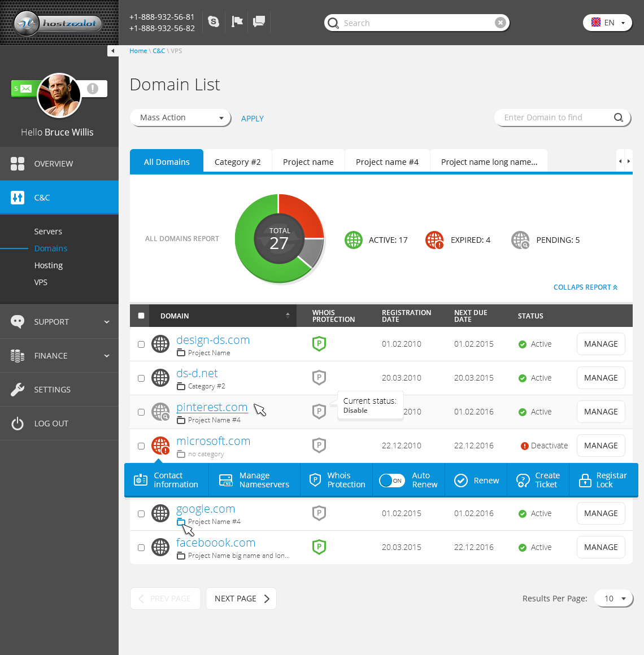Click the folder icon under google.com
The height and width of the screenshot is (655, 644).
point(181,522)
